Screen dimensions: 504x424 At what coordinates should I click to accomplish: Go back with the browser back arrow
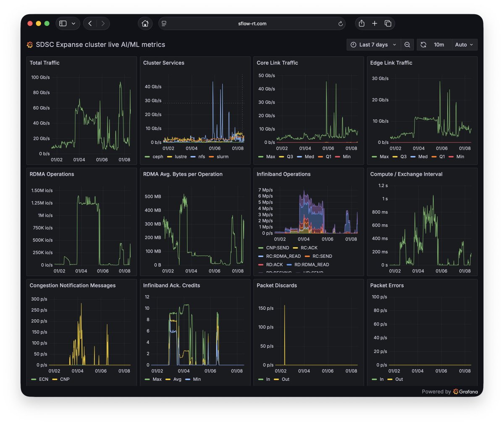pos(90,24)
